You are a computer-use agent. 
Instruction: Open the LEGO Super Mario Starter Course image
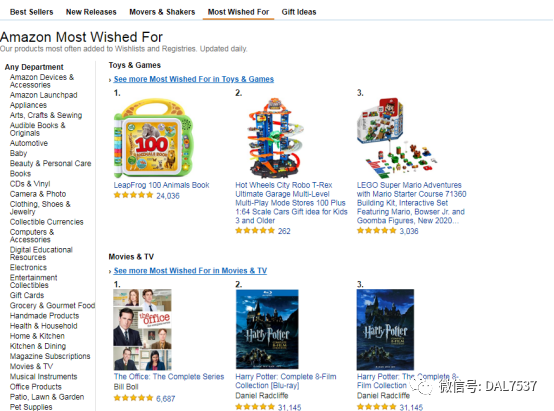[x=396, y=138]
